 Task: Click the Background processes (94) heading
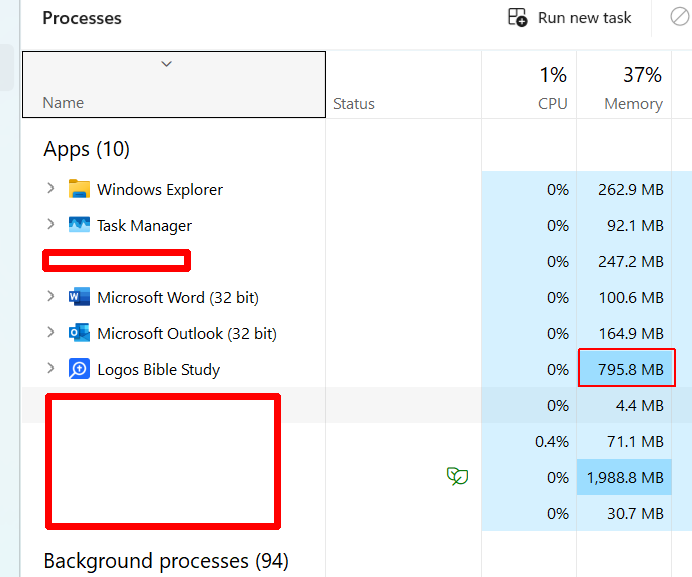point(166,562)
